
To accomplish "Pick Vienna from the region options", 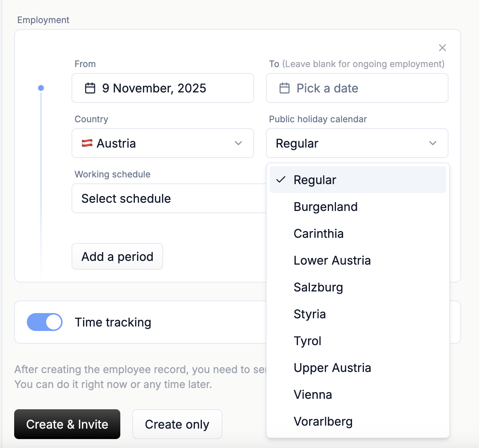I will pos(313,395).
